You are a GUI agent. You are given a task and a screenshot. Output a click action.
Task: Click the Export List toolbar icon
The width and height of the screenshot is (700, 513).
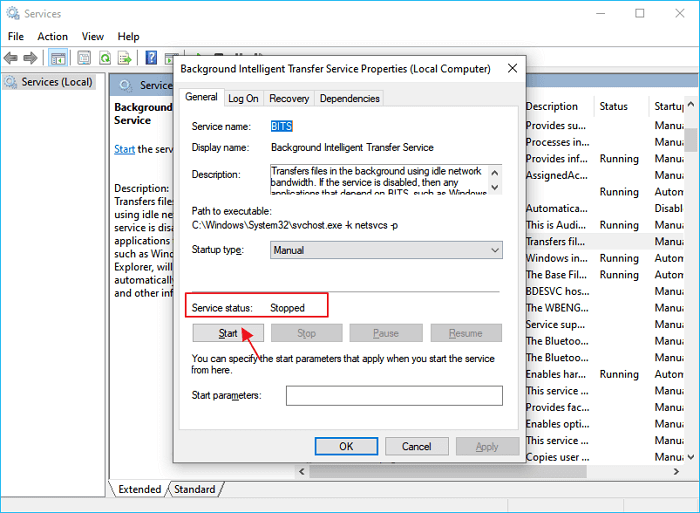pos(124,58)
